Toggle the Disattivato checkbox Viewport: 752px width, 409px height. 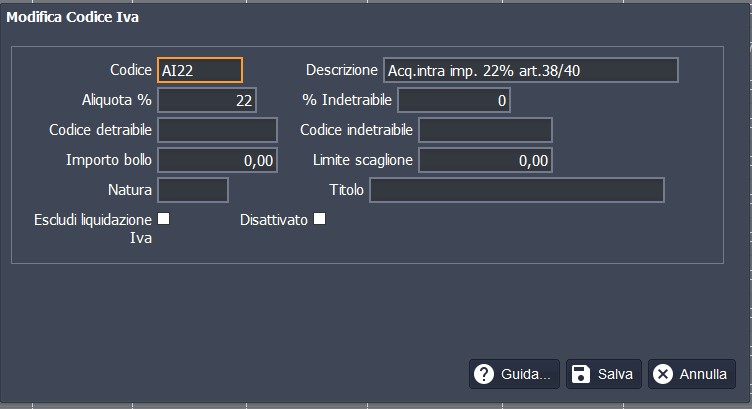point(320,219)
